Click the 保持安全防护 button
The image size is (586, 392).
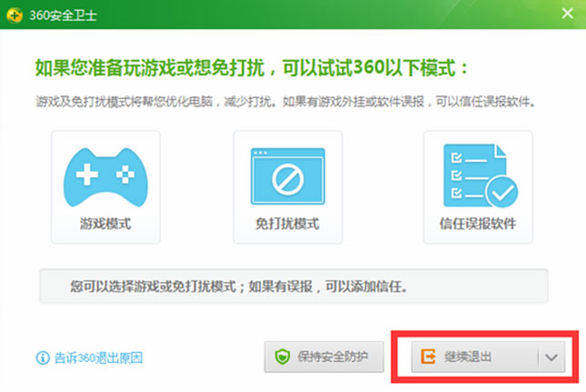[324, 357]
